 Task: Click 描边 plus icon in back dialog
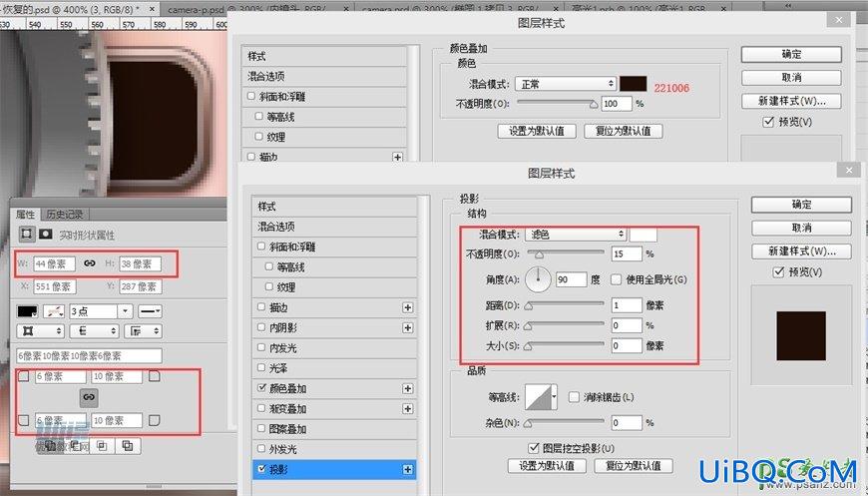[x=397, y=158]
